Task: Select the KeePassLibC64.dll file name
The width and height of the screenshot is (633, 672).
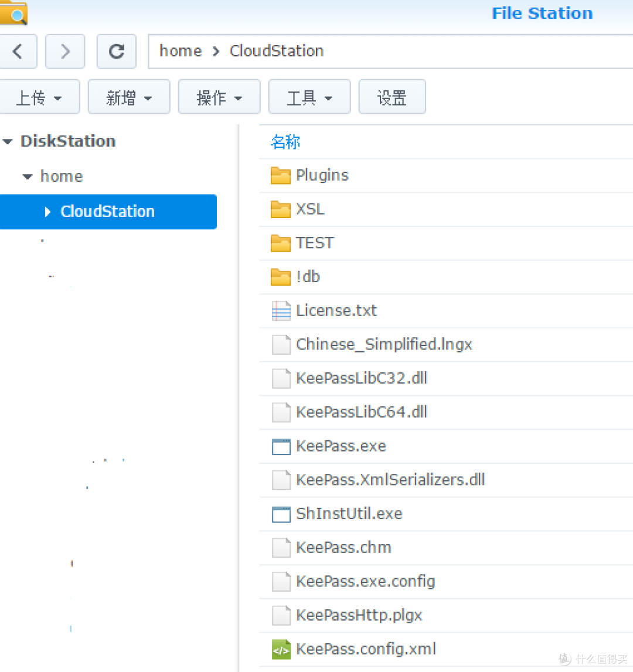Action: point(362,412)
